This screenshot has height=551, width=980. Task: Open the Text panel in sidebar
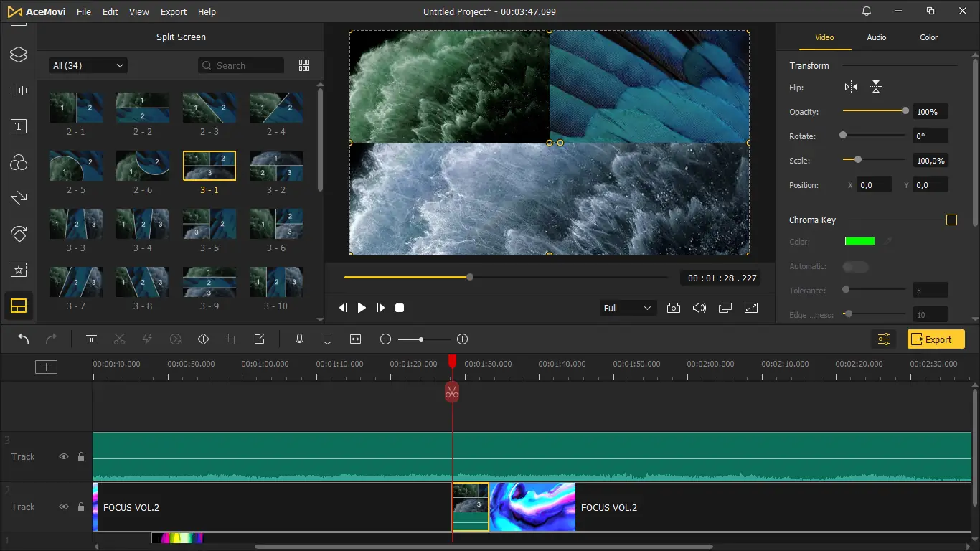[19, 127]
